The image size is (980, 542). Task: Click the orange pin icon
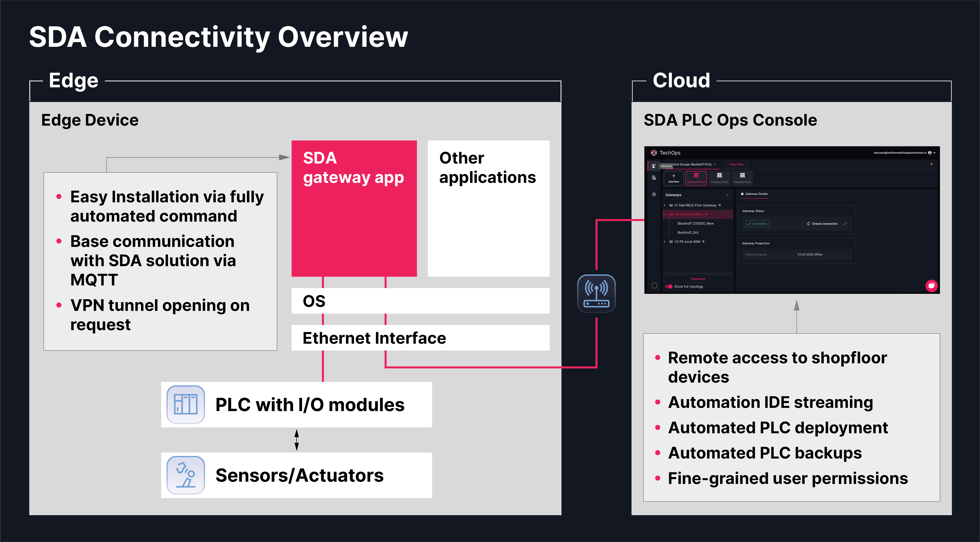point(932,164)
